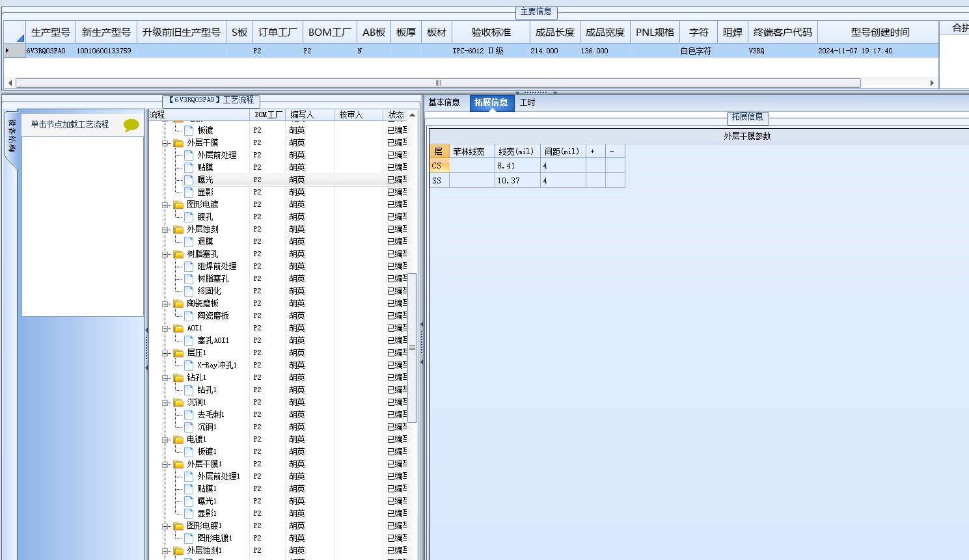The width and height of the screenshot is (969, 560).
Task: Collapse the 外层蚀刻 folder node
Action: point(165,230)
